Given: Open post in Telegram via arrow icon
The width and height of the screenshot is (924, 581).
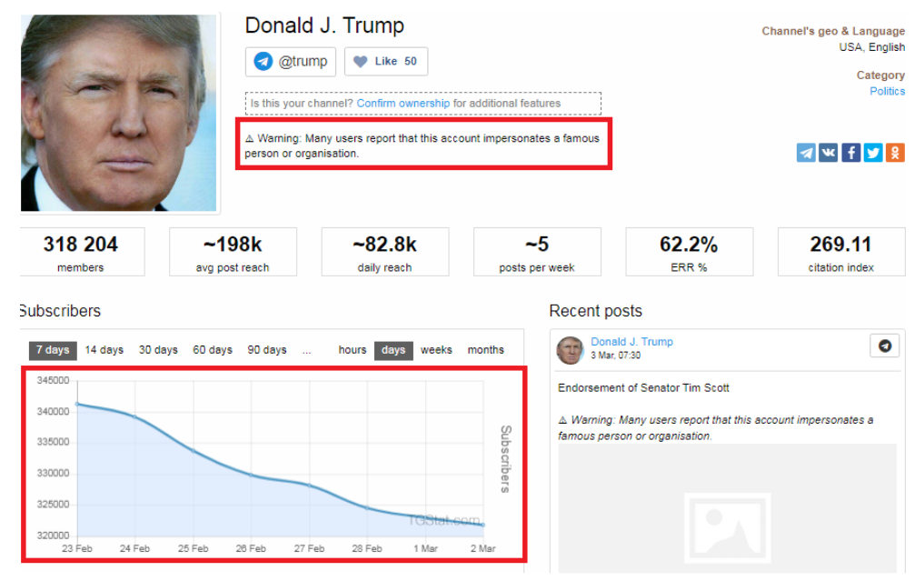Looking at the screenshot, I should [x=884, y=346].
